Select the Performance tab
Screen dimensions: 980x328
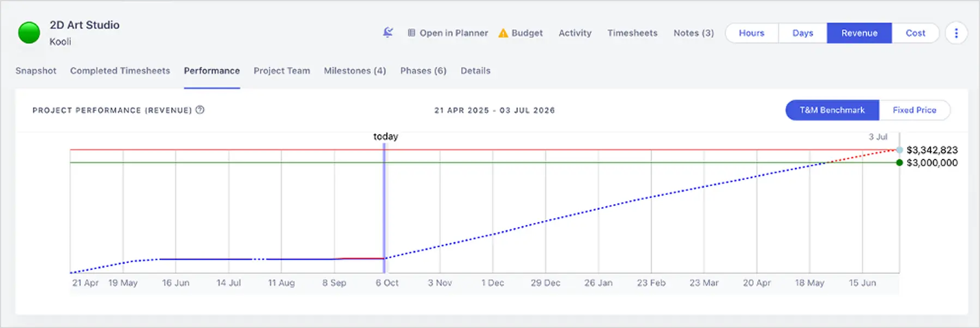click(x=211, y=70)
